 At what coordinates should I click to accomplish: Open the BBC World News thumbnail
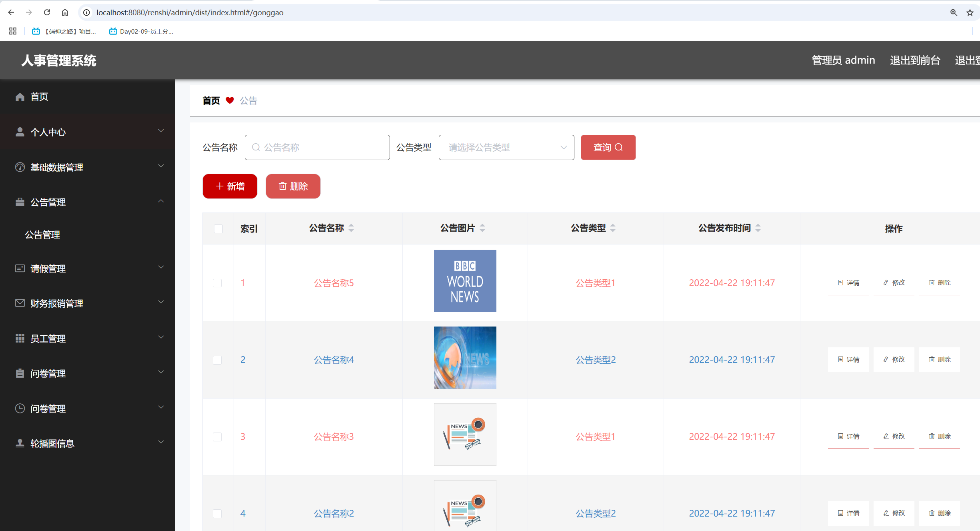click(x=465, y=281)
